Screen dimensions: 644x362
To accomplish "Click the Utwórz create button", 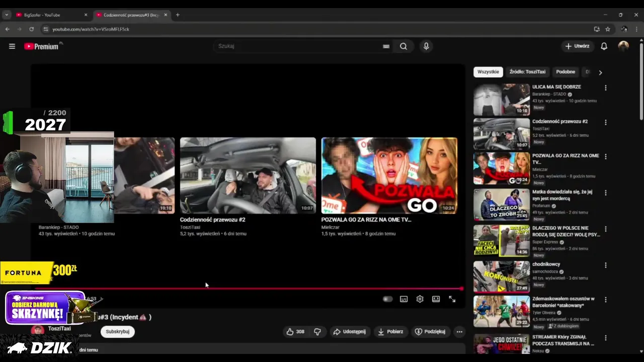I will pyautogui.click(x=577, y=46).
